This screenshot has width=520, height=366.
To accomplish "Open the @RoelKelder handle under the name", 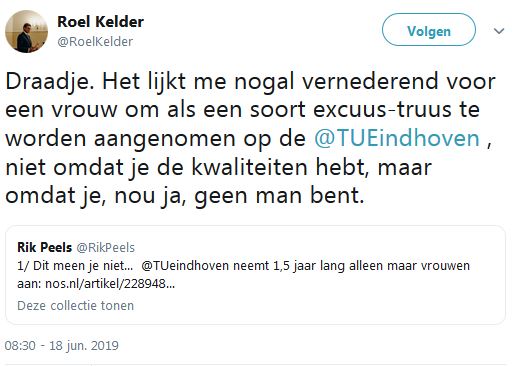I will 95,42.
